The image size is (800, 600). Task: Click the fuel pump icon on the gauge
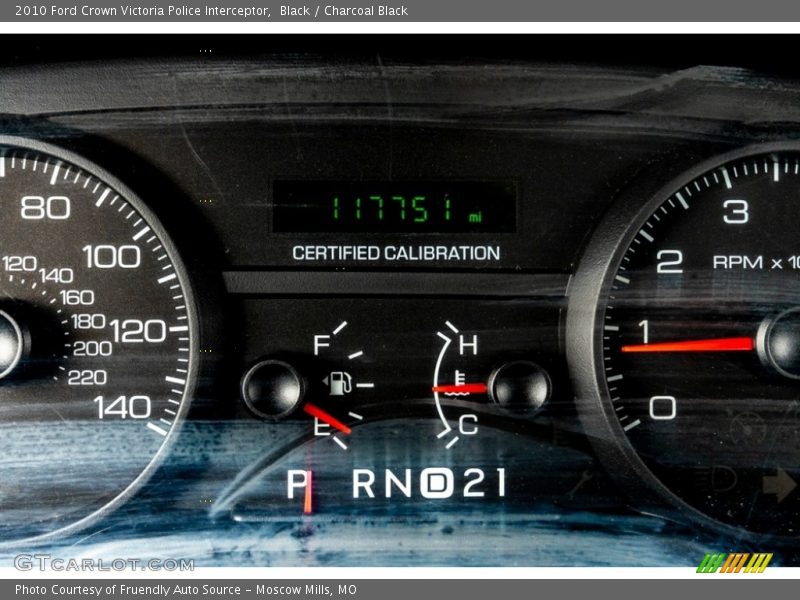(340, 383)
